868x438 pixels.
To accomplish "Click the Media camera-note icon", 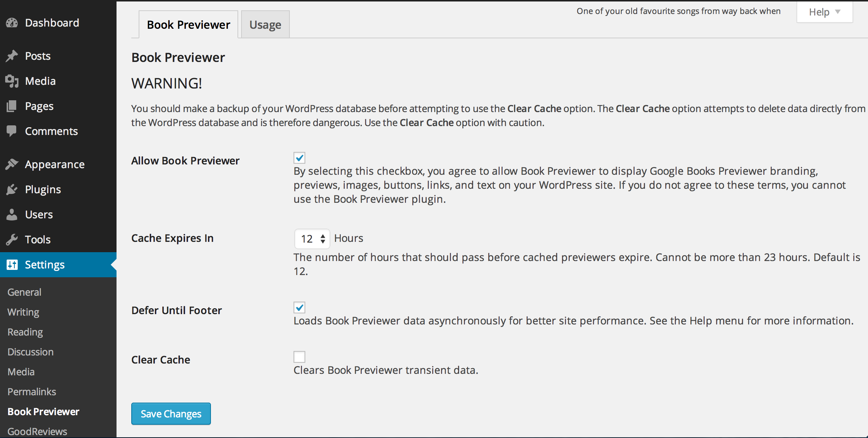I will point(12,81).
